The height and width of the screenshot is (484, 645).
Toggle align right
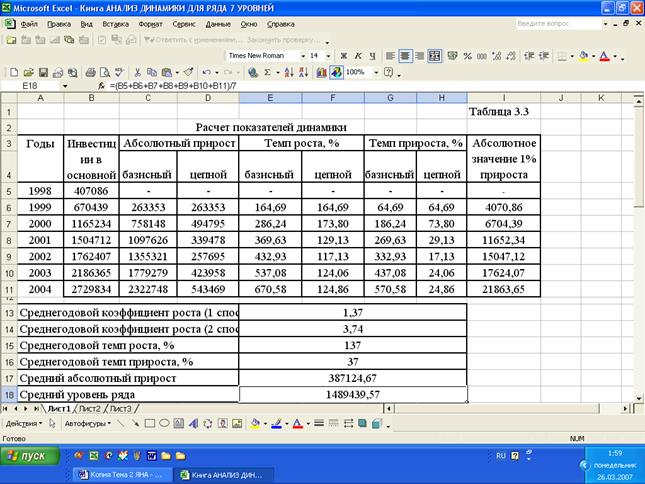tap(420, 56)
